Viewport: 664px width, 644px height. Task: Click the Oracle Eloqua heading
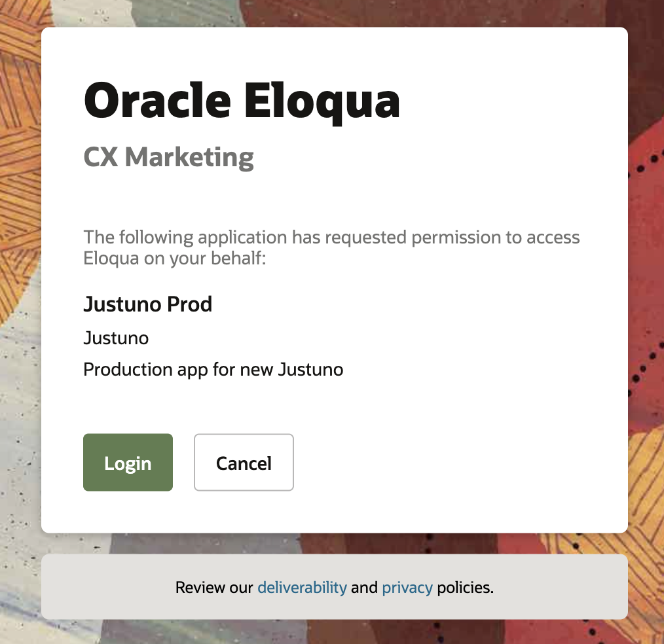click(x=242, y=101)
